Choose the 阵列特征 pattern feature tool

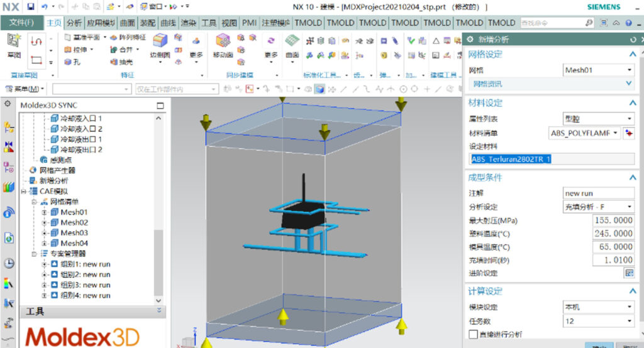pyautogui.click(x=128, y=37)
